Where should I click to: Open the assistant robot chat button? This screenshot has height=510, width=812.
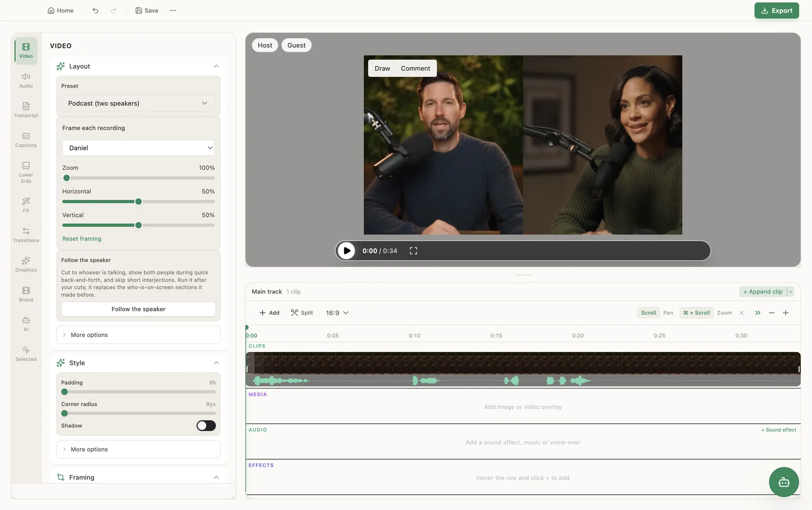click(784, 482)
